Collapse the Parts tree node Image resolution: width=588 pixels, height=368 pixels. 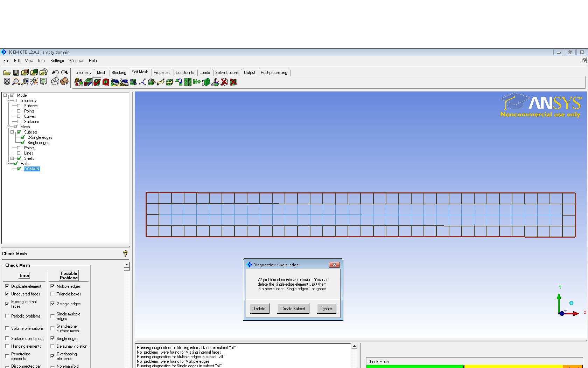(x=8, y=164)
